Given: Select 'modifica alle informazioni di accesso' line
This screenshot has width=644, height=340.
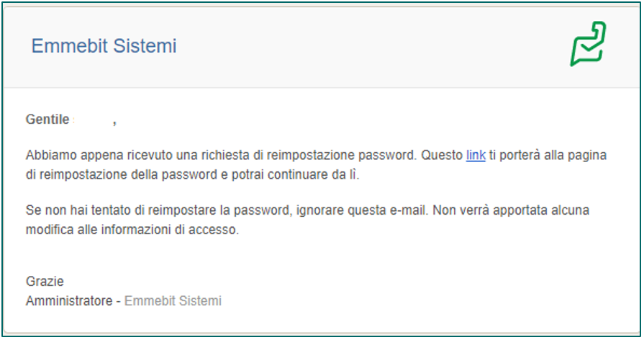Looking at the screenshot, I should 132,229.
